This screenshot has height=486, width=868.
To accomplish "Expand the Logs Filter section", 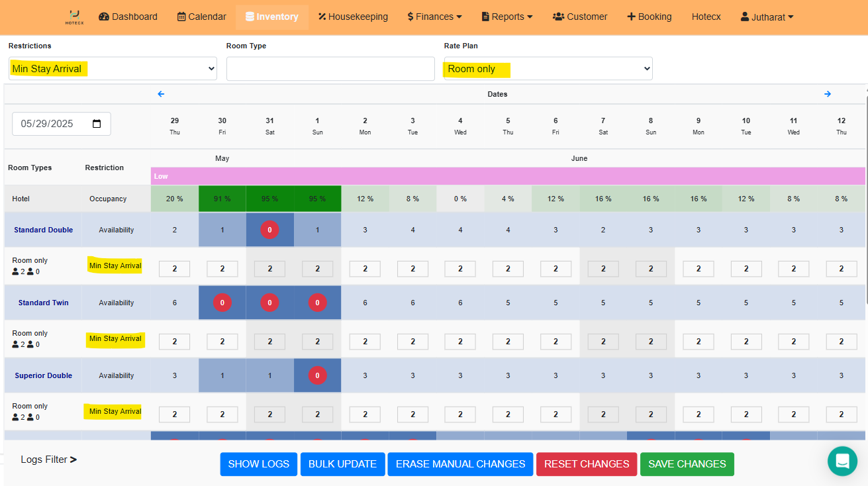I will [x=48, y=460].
